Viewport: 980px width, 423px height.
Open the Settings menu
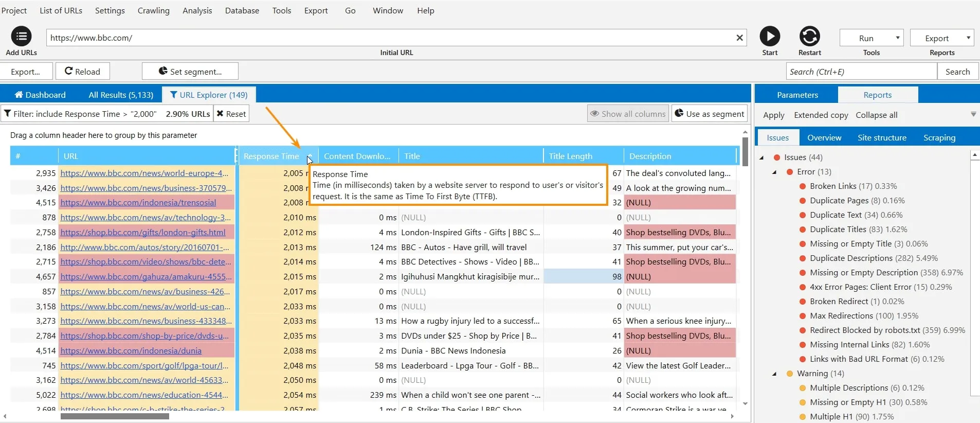(x=110, y=10)
